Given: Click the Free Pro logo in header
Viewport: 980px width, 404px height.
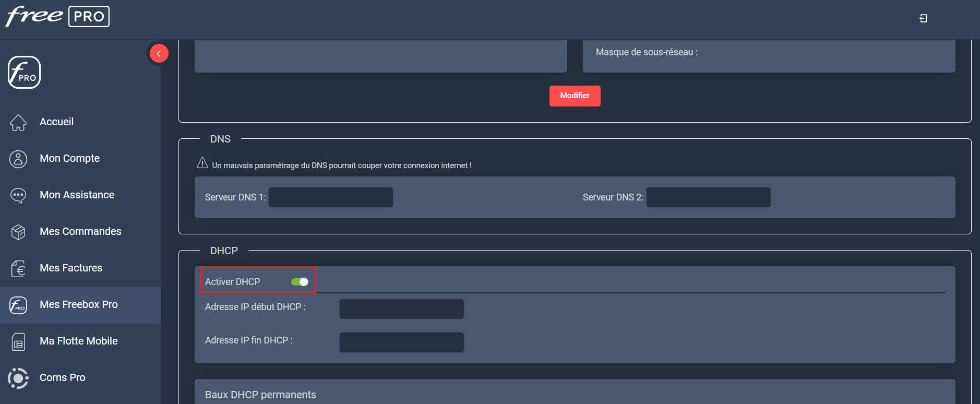Looking at the screenshot, I should 57,16.
